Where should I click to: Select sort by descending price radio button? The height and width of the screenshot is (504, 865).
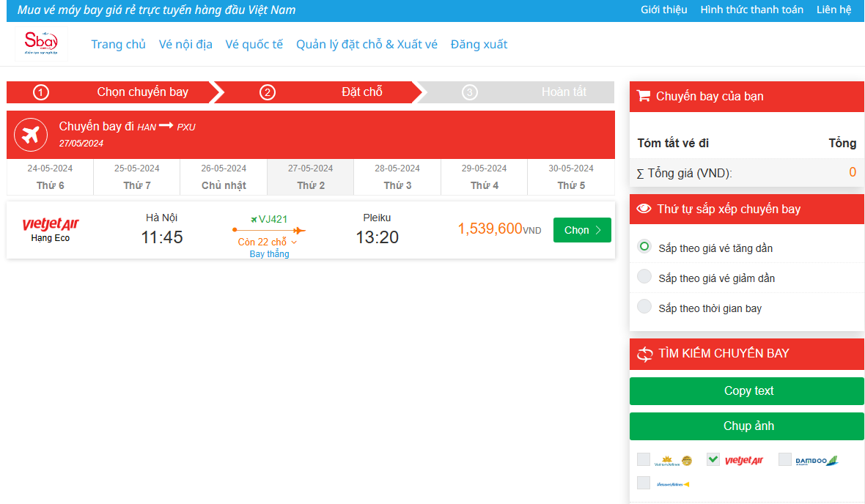tap(644, 277)
